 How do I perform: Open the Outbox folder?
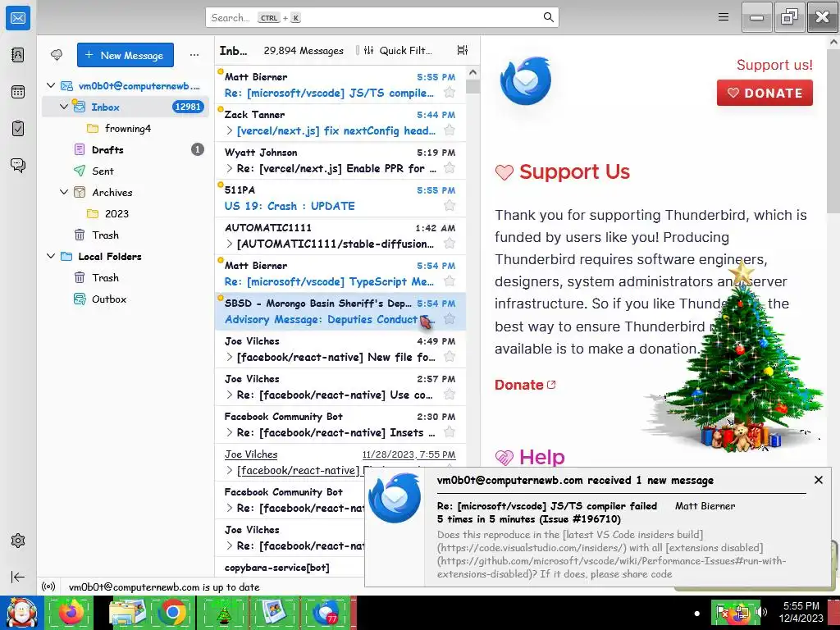coord(126,299)
